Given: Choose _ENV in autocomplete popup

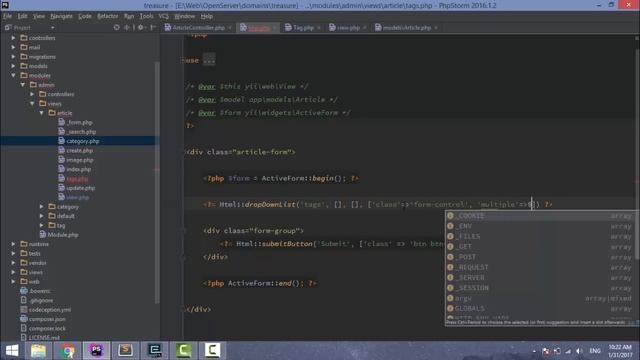Looking at the screenshot, I should [539, 226].
